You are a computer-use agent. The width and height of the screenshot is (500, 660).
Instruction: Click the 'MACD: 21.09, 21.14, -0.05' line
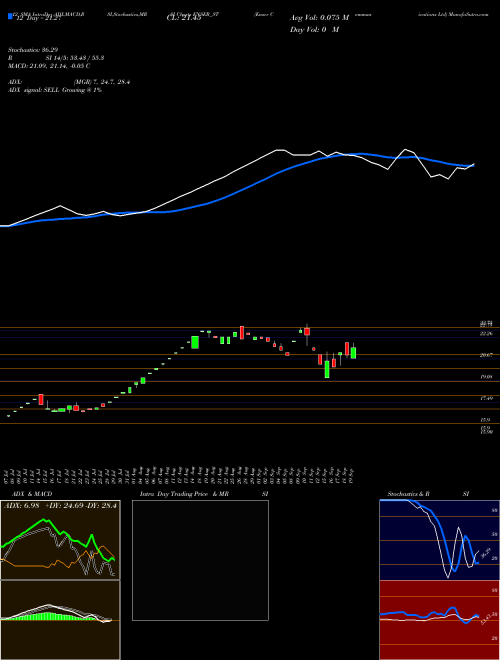point(49,66)
